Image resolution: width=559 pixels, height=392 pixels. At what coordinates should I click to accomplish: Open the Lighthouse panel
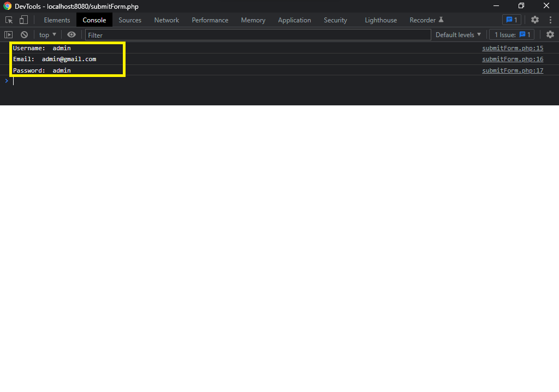point(380,20)
